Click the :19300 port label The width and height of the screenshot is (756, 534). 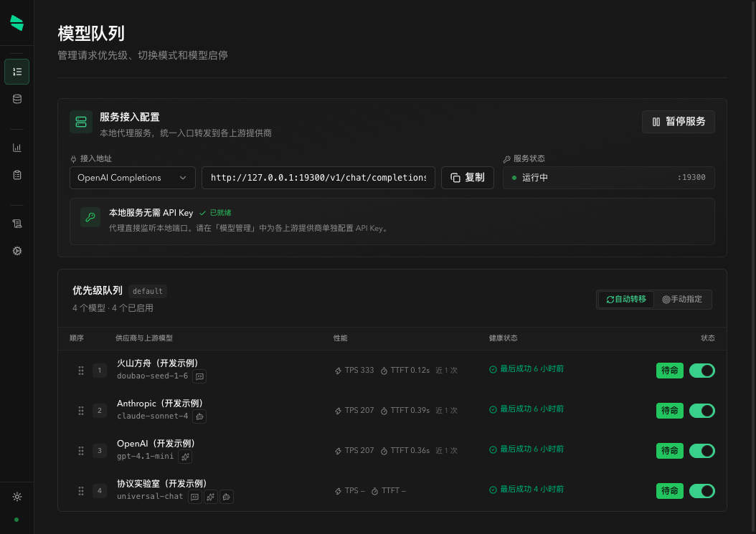tap(691, 177)
